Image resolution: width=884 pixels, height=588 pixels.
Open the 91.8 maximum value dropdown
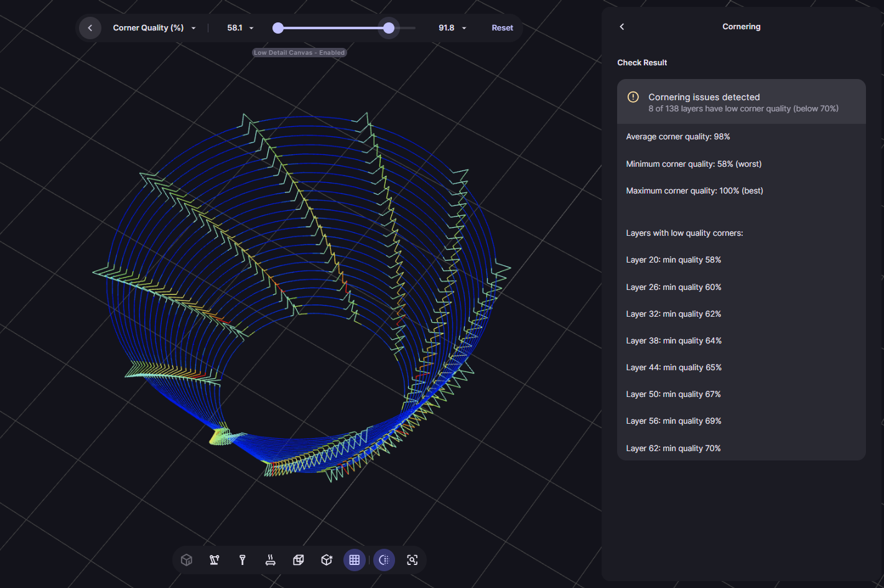[452, 28]
